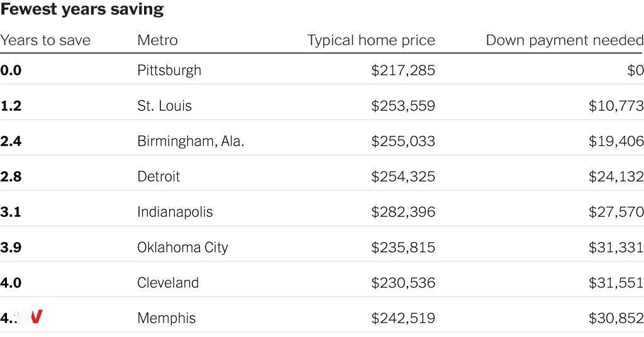
Task: Click Pittsburgh's $217,285 home price
Action: coord(403,70)
